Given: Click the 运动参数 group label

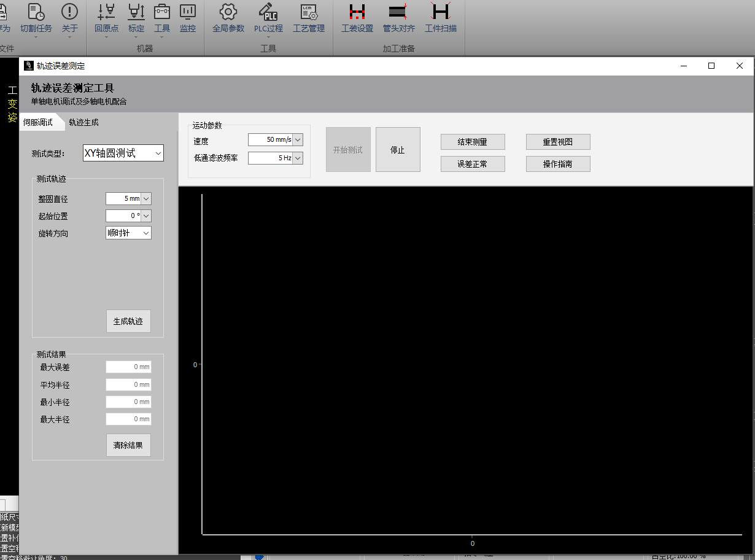Looking at the screenshot, I should point(207,125).
